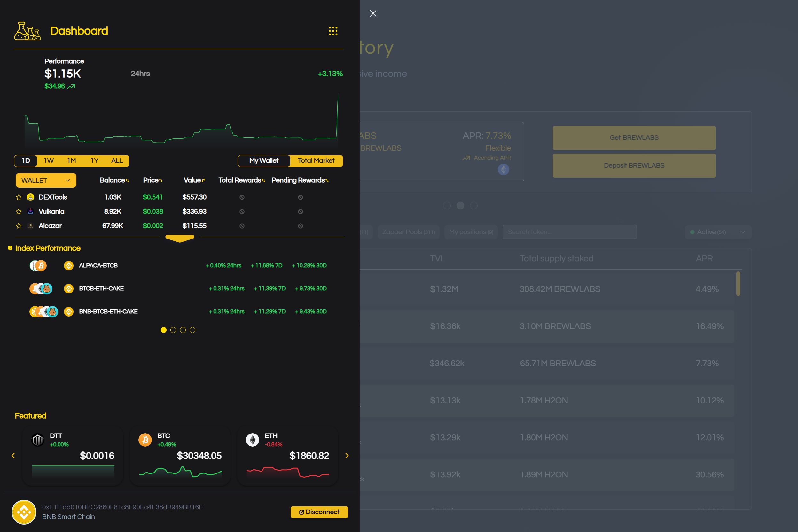Viewport: 798px width, 532px height.
Task: Click the DTT token logo
Action: (x=38, y=440)
